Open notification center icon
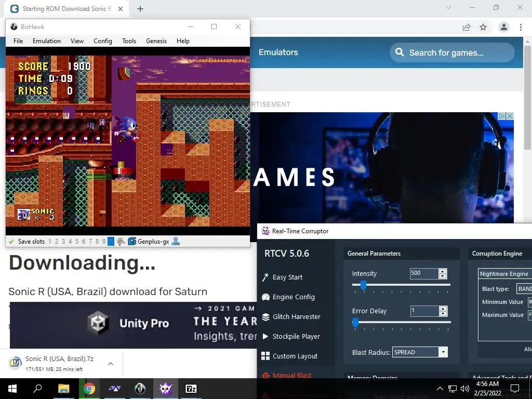Image resolution: width=532 pixels, height=399 pixels. (x=515, y=389)
